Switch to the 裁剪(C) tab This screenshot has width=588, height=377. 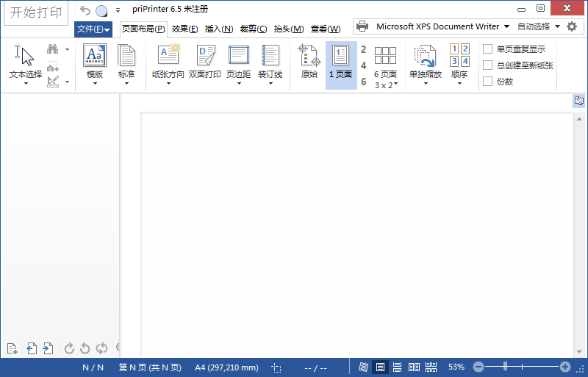pos(254,29)
